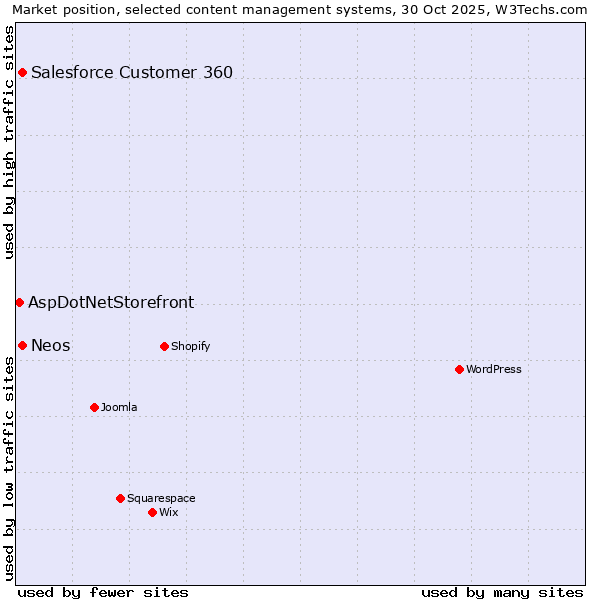Select the Joomla text label

point(119,407)
